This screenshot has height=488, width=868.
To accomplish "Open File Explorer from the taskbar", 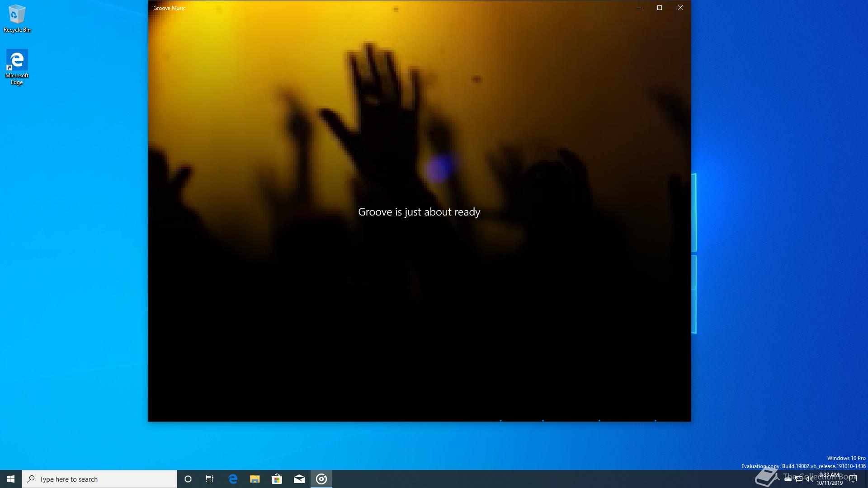I will (x=255, y=479).
